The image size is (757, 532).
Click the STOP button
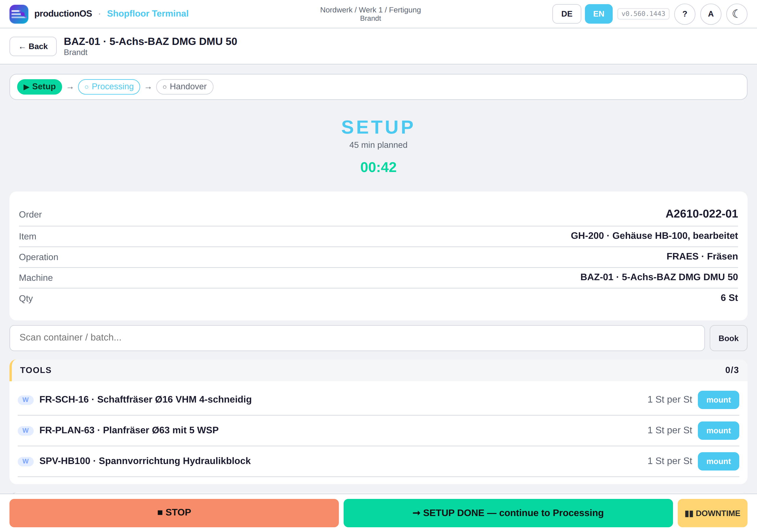tap(174, 512)
